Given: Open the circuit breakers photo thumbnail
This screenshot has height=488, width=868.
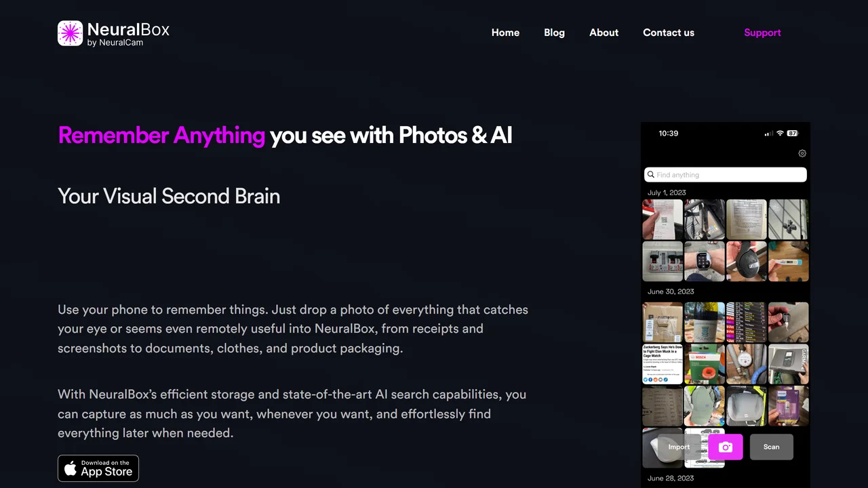Looking at the screenshot, I should pyautogui.click(x=663, y=261).
